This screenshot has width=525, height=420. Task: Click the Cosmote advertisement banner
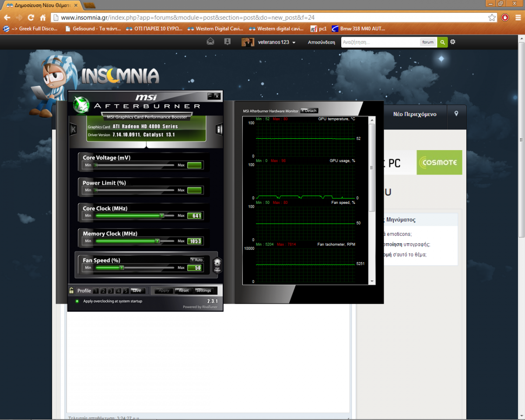(x=439, y=162)
